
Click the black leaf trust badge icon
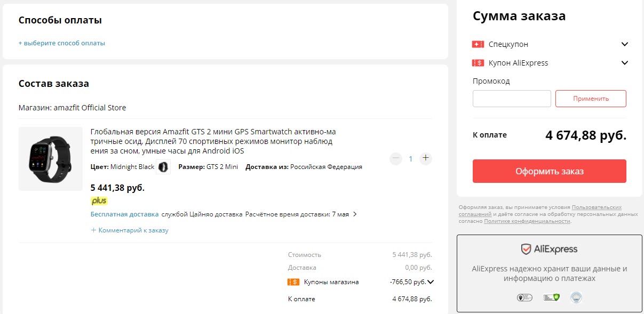[x=524, y=297]
